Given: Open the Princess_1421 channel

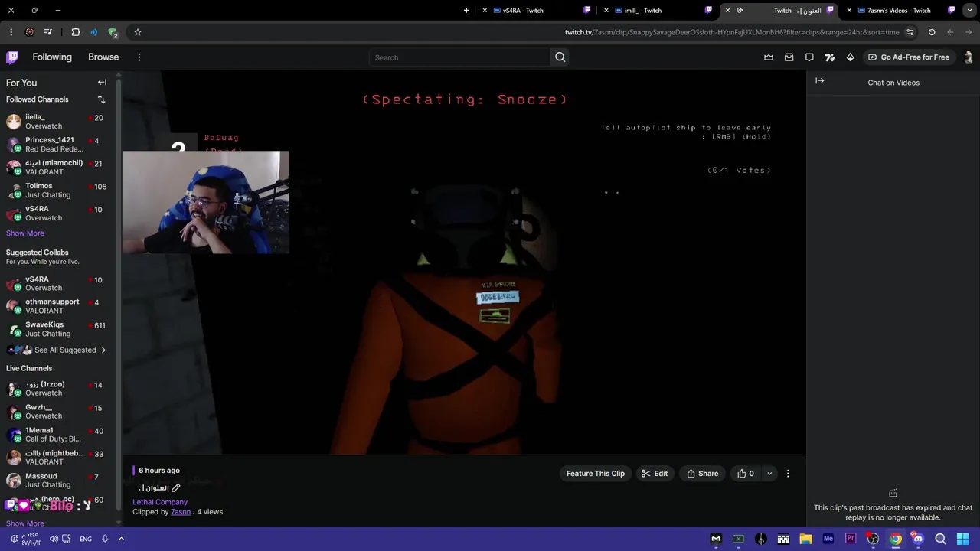Looking at the screenshot, I should [58, 145].
